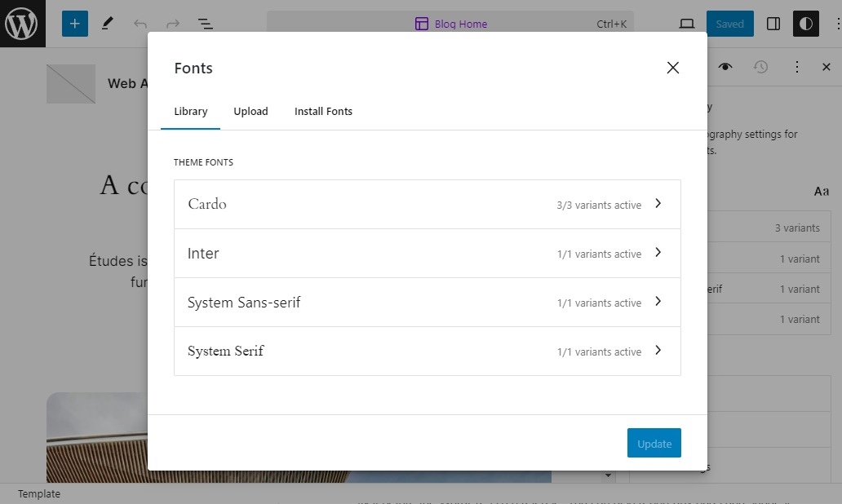Expand the System Serif variants chevron
Viewport: 842px width, 504px height.
[x=658, y=351]
